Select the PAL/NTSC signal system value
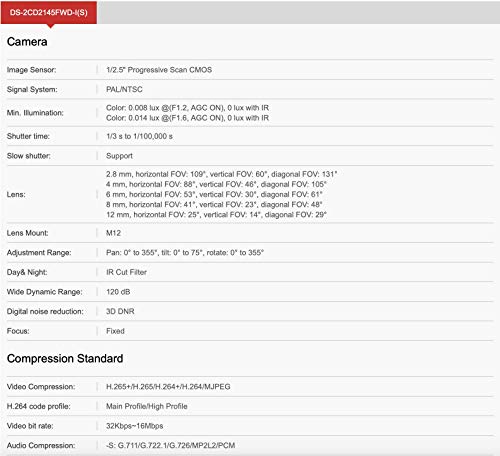 124,89
